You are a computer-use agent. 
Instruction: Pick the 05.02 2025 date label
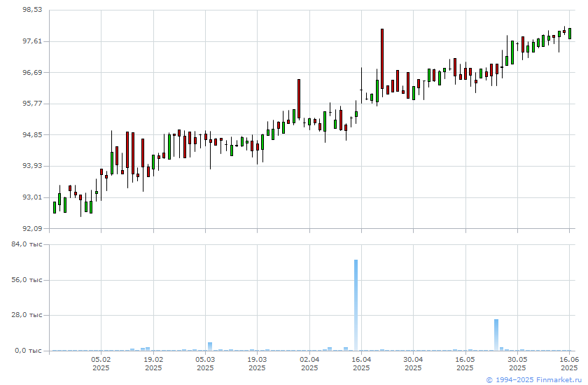coord(101,363)
